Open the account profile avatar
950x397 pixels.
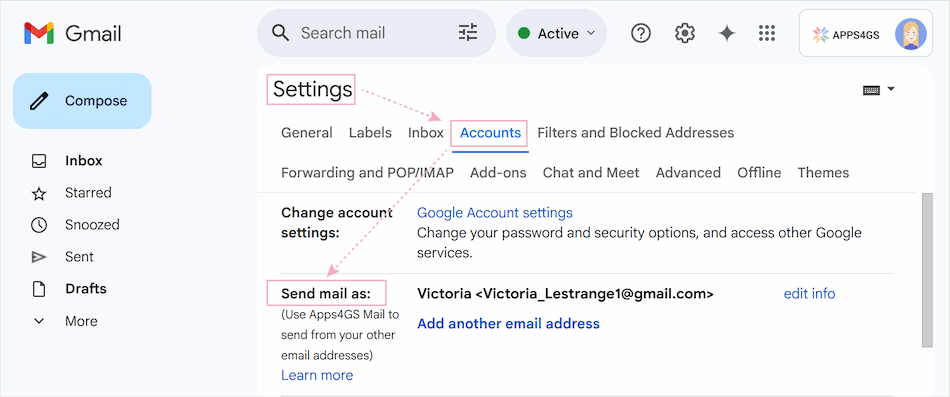[x=910, y=34]
